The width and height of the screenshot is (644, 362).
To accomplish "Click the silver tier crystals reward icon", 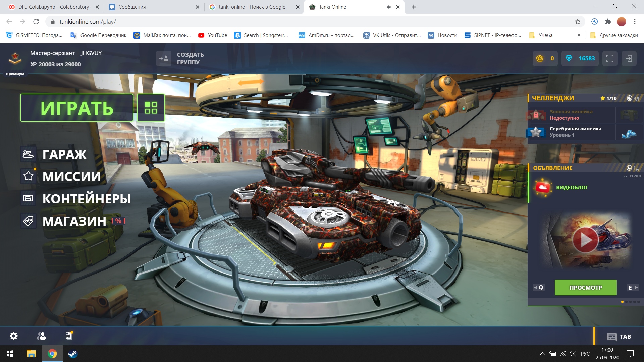I will 629,133.
